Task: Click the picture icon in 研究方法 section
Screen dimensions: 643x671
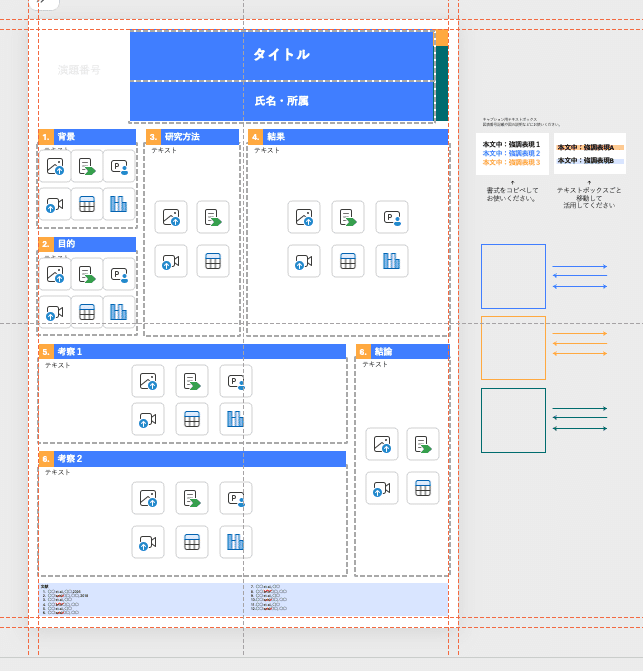Action: pyautogui.click(x=171, y=217)
